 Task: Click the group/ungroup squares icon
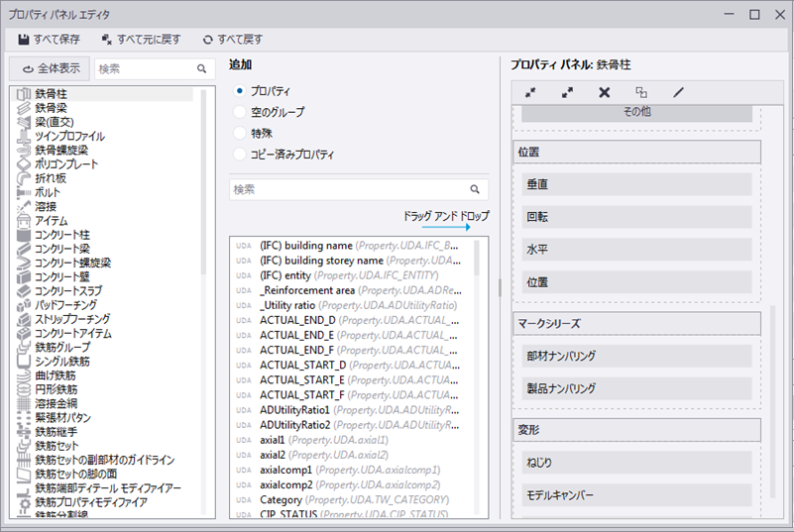641,92
